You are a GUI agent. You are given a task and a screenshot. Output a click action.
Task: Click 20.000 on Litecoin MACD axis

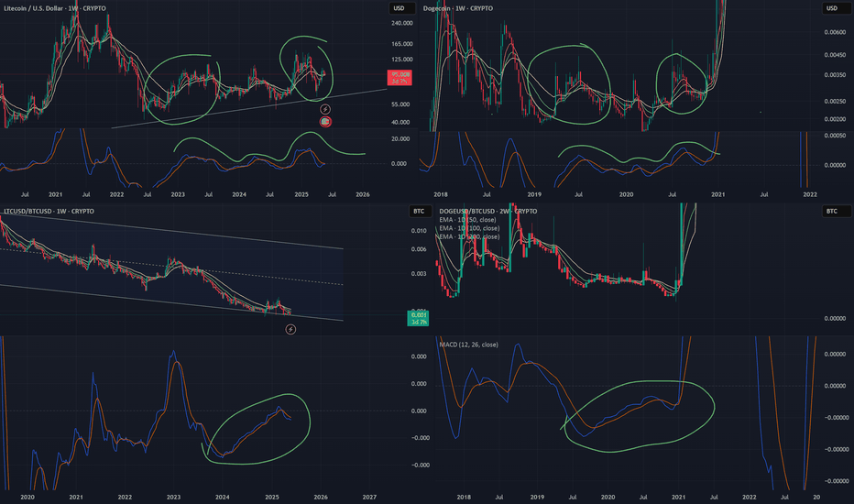click(400, 139)
